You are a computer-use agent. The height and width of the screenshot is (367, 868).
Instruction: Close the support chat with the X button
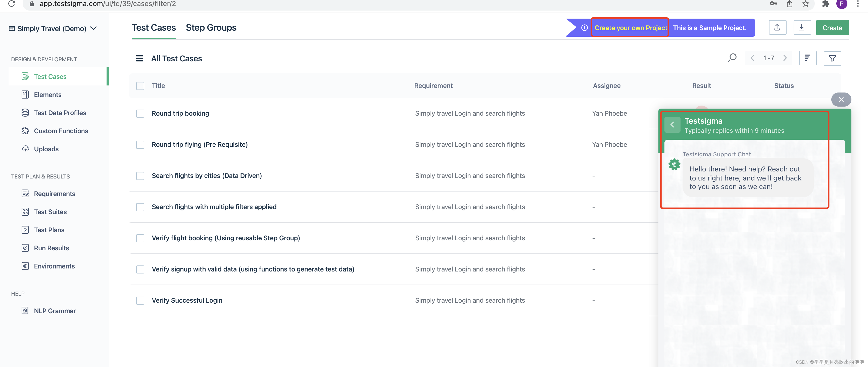click(841, 100)
